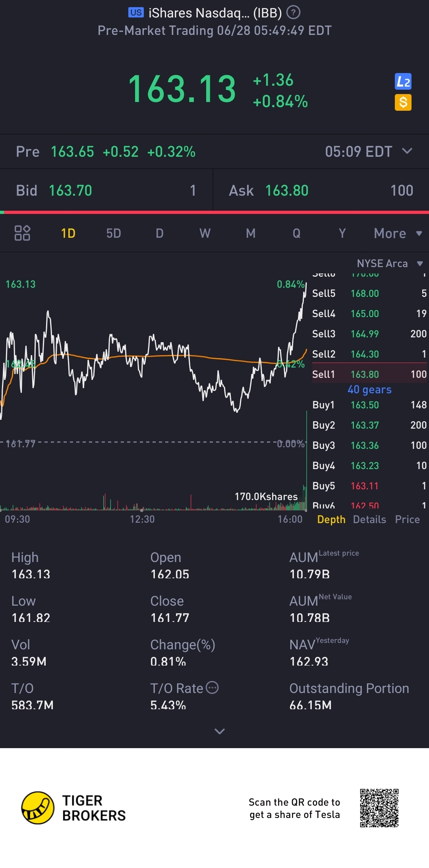Image resolution: width=429 pixels, height=868 pixels.
Task: Select the Buy5 163.11 order row
Action: point(369,486)
